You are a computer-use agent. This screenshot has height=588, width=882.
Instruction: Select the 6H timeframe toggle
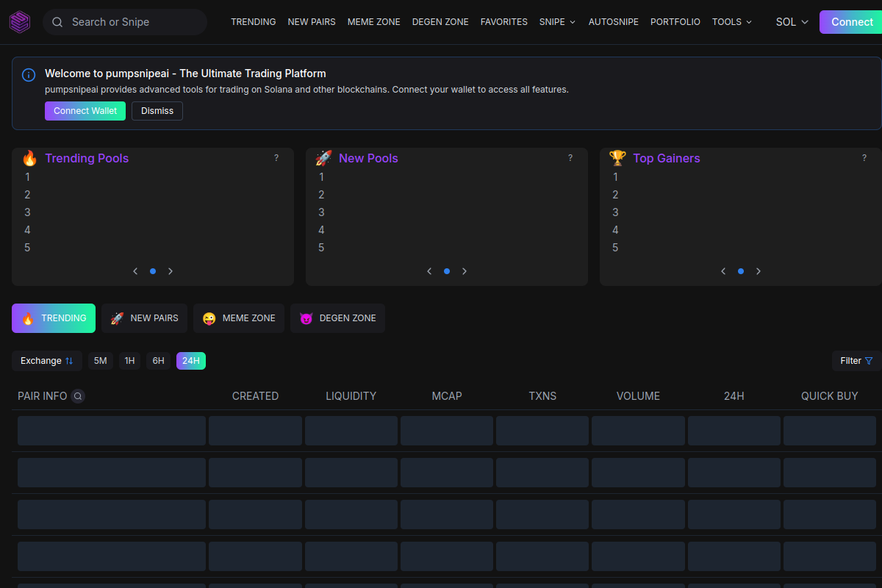pos(158,361)
